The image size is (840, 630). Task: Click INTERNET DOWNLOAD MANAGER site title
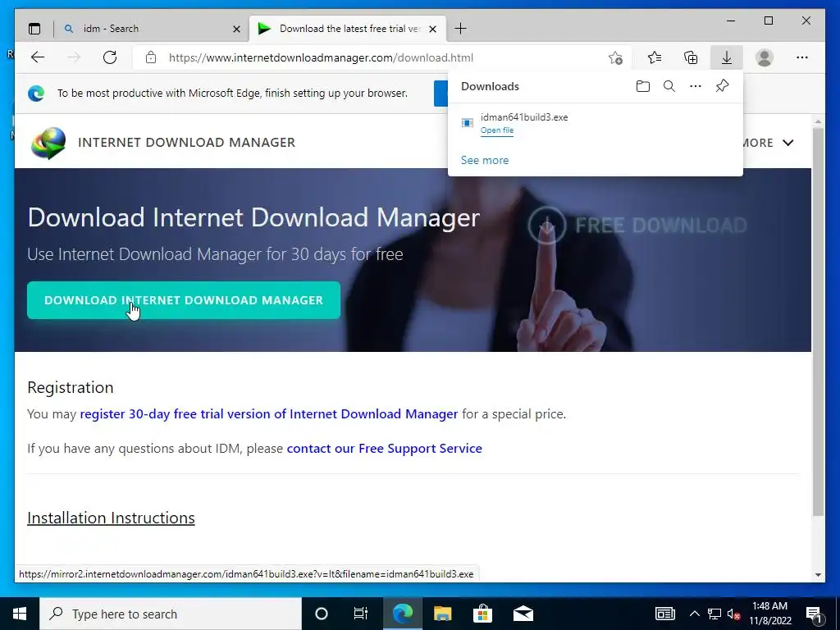coord(186,143)
